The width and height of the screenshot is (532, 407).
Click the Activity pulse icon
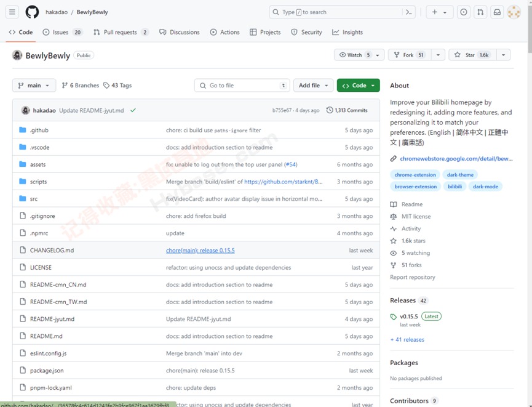(393, 228)
